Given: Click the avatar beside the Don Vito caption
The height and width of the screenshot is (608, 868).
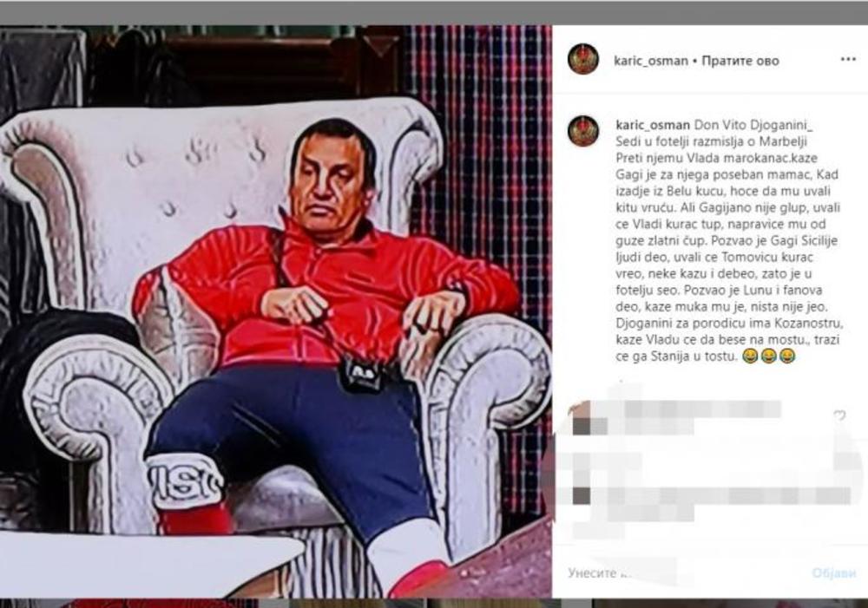Looking at the screenshot, I should [x=583, y=131].
